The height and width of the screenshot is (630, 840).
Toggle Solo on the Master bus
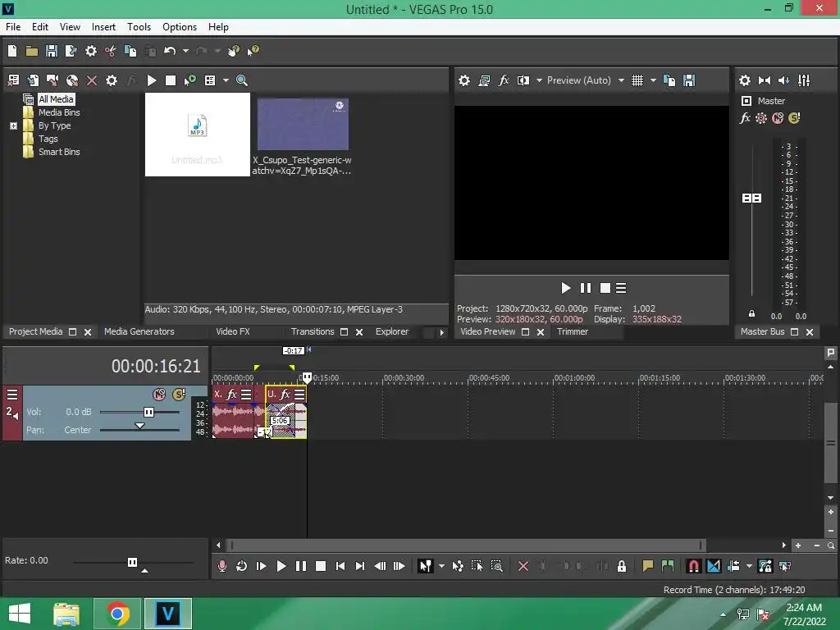[794, 118]
